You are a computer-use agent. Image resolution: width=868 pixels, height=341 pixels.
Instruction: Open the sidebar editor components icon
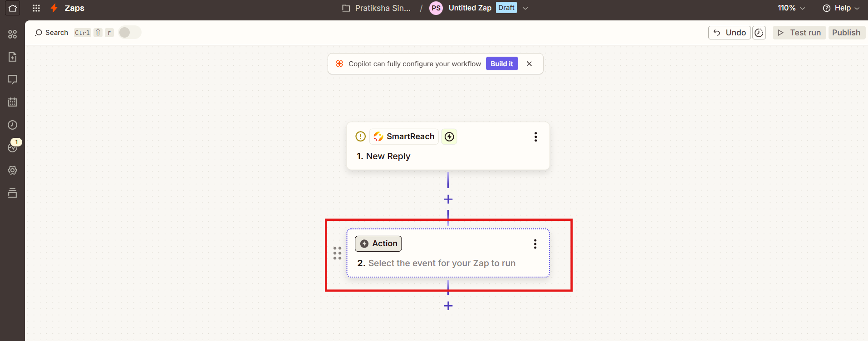click(13, 34)
